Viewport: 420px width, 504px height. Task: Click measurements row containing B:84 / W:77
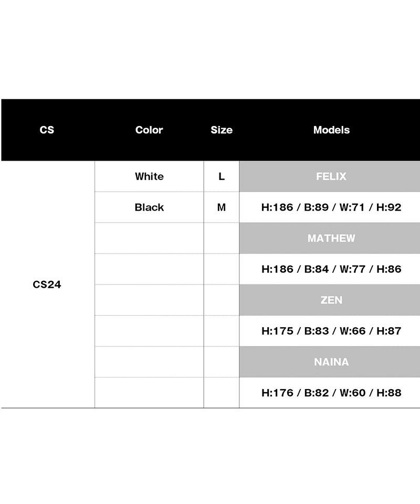(x=331, y=269)
